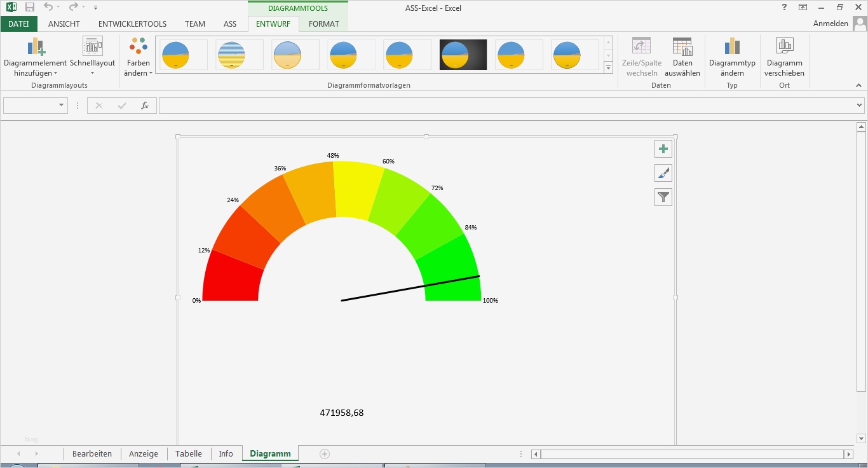Click Diagramm verschieben icon
This screenshot has width=868, height=468.
(x=784, y=47)
